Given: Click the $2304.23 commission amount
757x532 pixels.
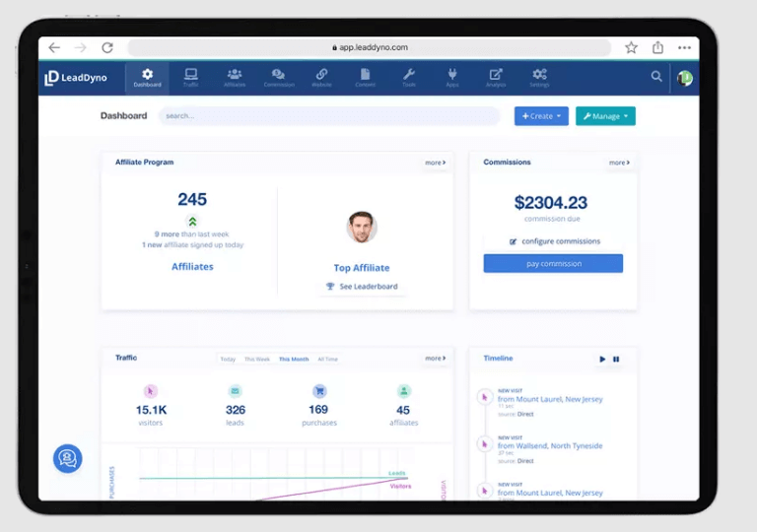Looking at the screenshot, I should pos(551,202).
